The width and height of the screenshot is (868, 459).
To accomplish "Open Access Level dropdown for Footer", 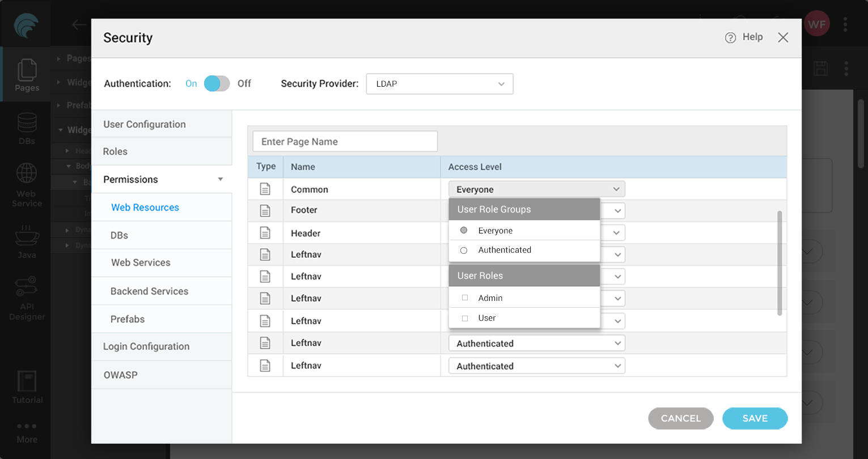I will tap(617, 211).
